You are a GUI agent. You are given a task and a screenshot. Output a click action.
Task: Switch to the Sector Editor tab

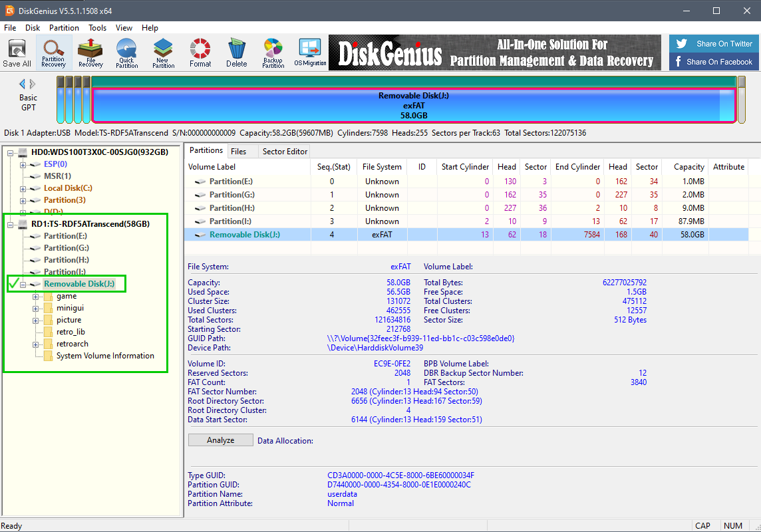[x=285, y=152]
